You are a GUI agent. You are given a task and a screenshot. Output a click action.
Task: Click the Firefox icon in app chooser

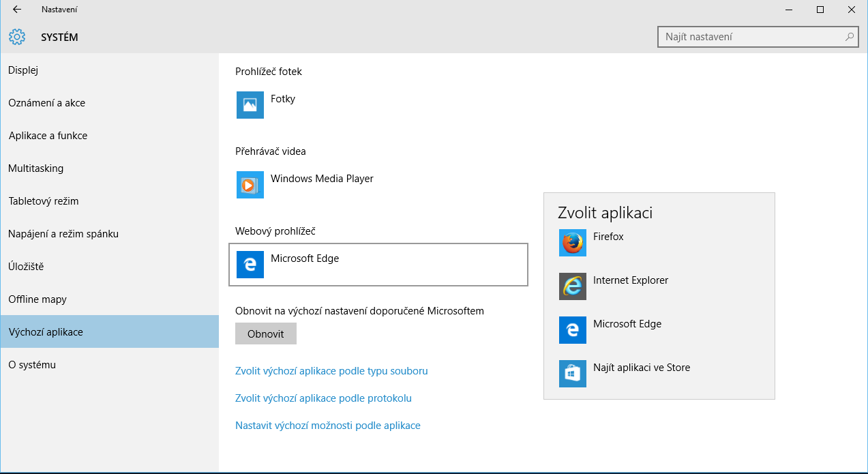coord(572,243)
